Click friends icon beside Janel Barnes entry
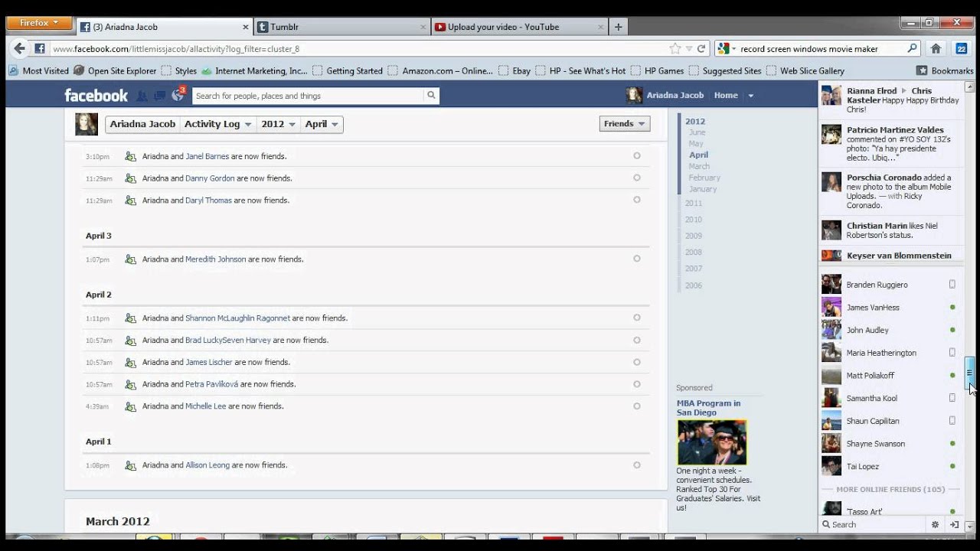 130,156
